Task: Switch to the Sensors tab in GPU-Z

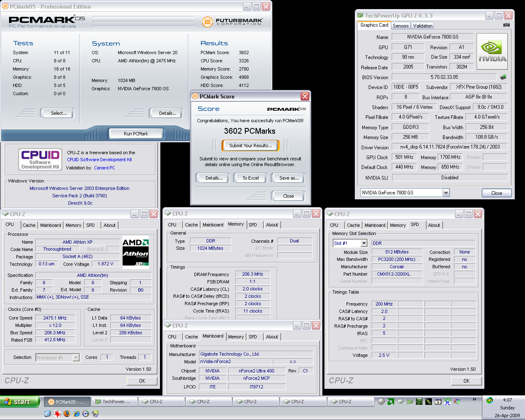Action: [401, 25]
